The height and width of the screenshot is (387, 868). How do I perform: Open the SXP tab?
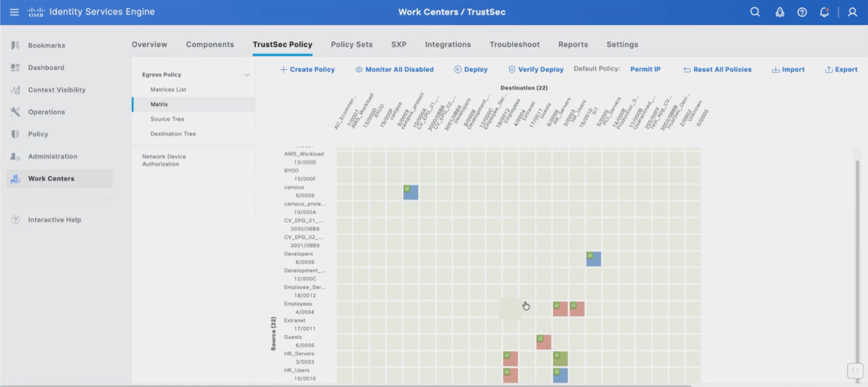(399, 44)
